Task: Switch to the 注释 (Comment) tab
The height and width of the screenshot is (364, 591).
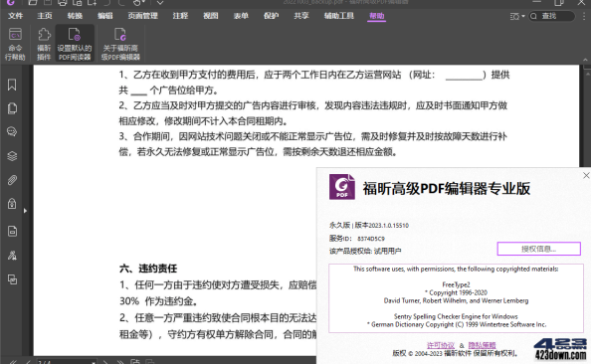Action: pos(180,16)
